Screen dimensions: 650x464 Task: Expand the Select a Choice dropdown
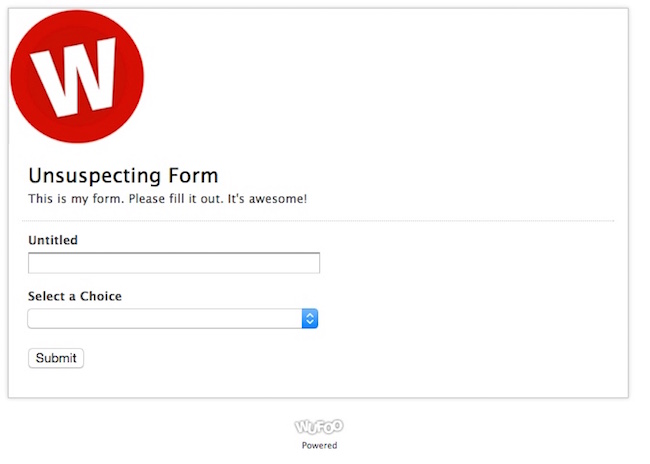coord(173,318)
